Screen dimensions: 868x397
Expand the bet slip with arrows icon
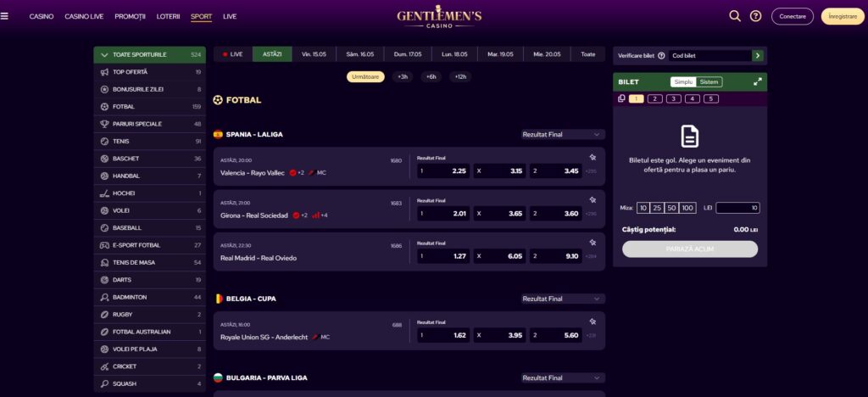(x=758, y=82)
